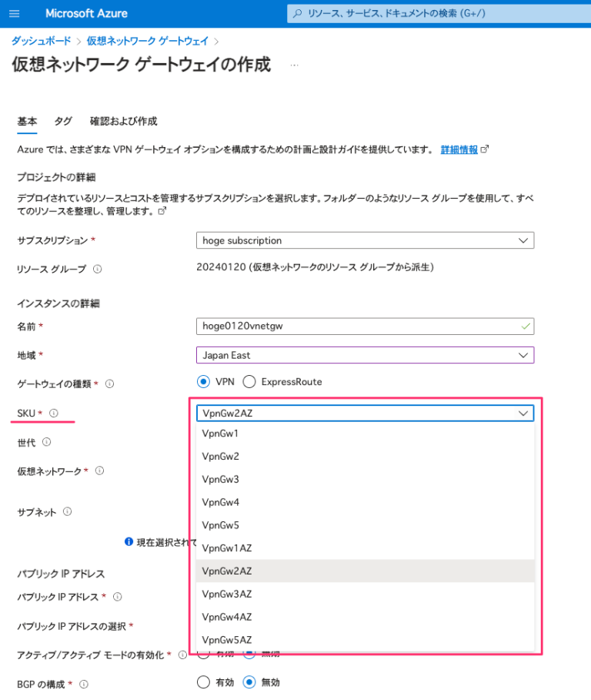Open the 詳細情報 link
The height and width of the screenshot is (700, 591).
pos(459,149)
